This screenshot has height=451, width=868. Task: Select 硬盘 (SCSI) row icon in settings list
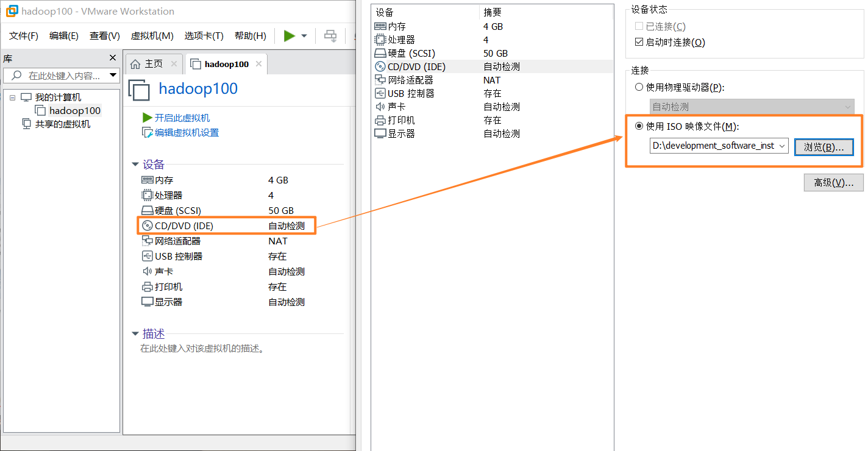click(x=380, y=53)
